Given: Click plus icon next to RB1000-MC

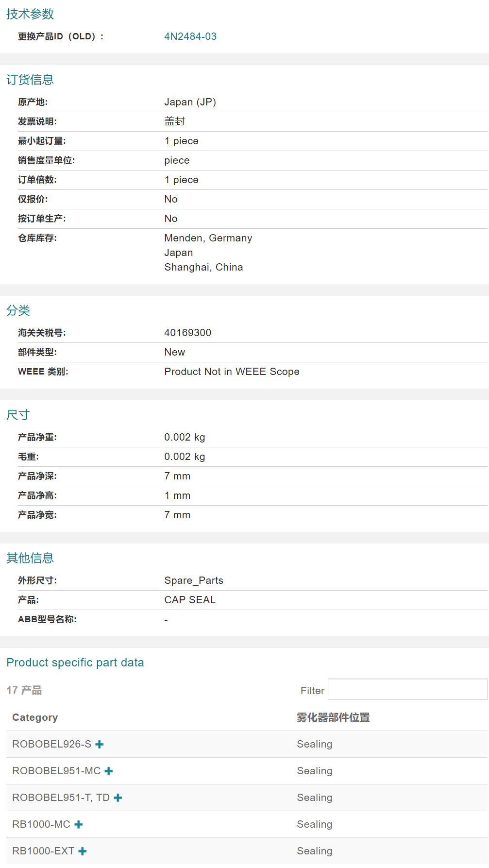Looking at the screenshot, I should pyautogui.click(x=79, y=824).
